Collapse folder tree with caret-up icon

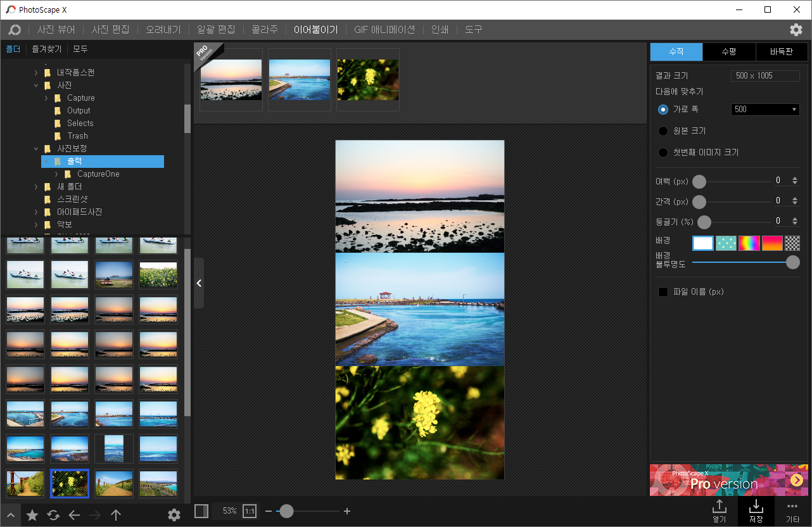point(10,515)
